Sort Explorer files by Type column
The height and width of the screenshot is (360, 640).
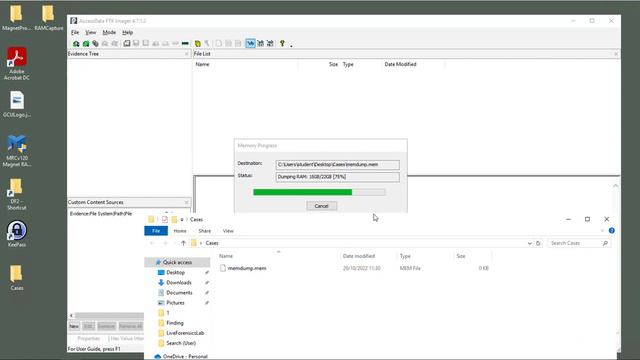[x=405, y=256]
